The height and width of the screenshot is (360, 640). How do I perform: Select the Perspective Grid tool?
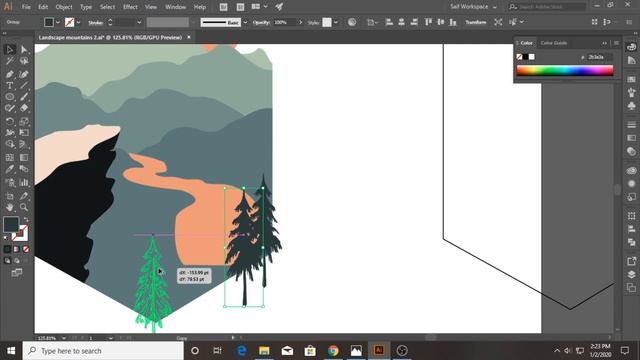pyautogui.click(x=24, y=144)
